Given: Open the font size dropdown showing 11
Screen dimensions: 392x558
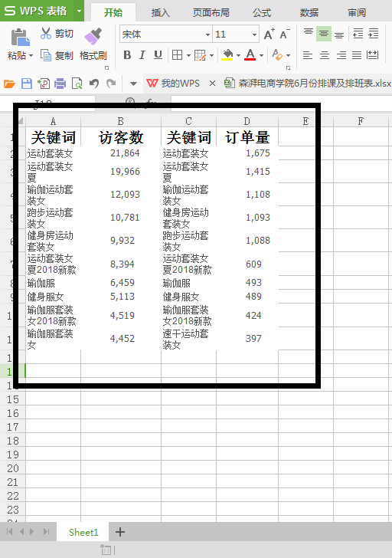Looking at the screenshot, I should point(254,34).
